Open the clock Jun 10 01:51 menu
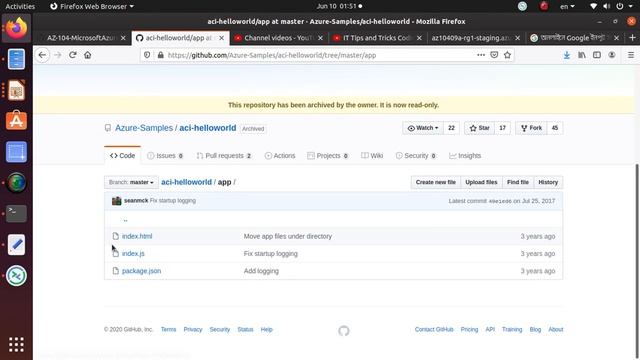This screenshot has width=640, height=360. pos(339,6)
